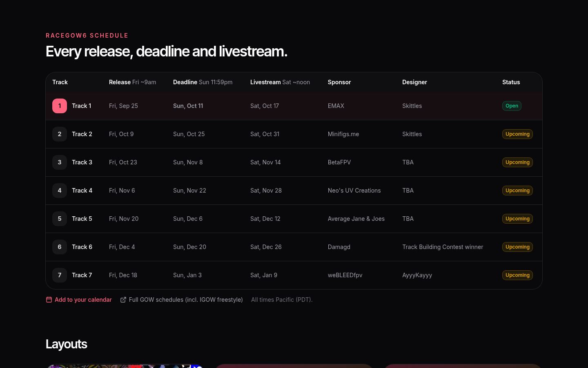The image size is (588, 368).
Task: Click the Track 7 row label
Action: [82, 275]
